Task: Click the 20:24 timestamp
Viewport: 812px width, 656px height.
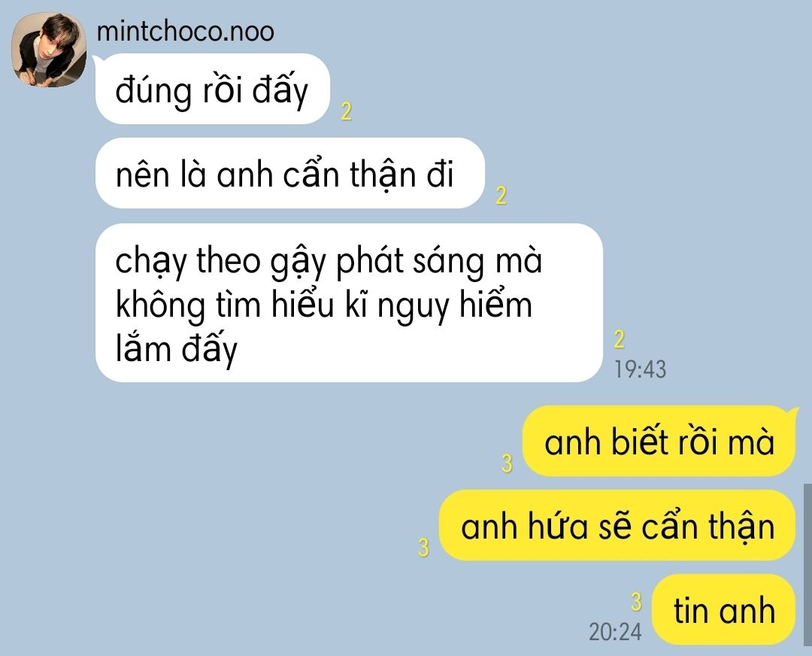Action: point(615,632)
